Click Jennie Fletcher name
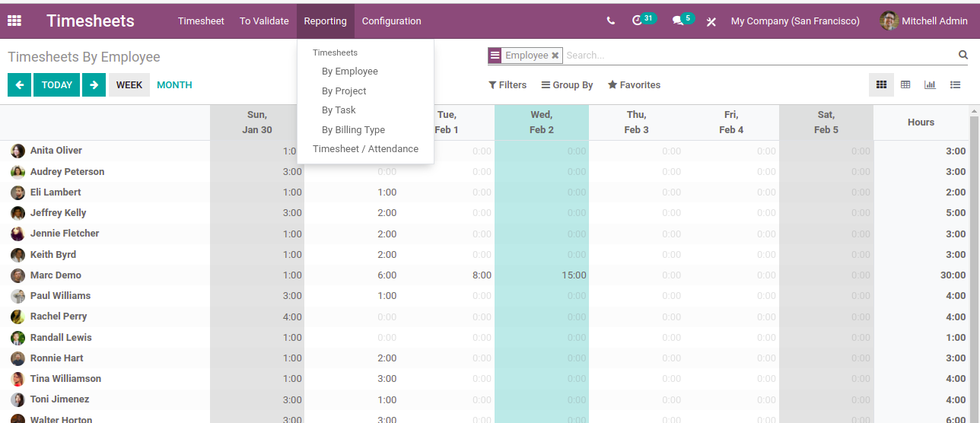 (65, 234)
